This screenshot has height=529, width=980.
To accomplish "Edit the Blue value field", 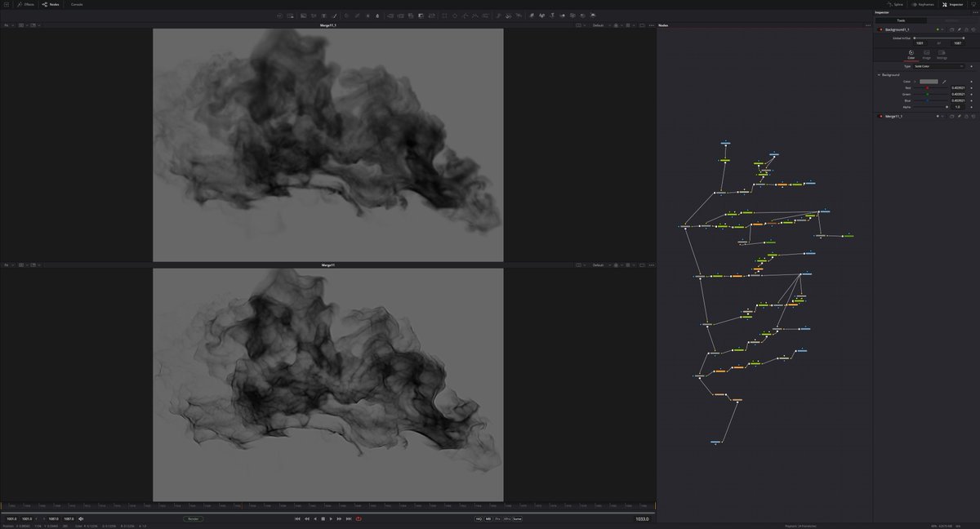I will (x=958, y=100).
